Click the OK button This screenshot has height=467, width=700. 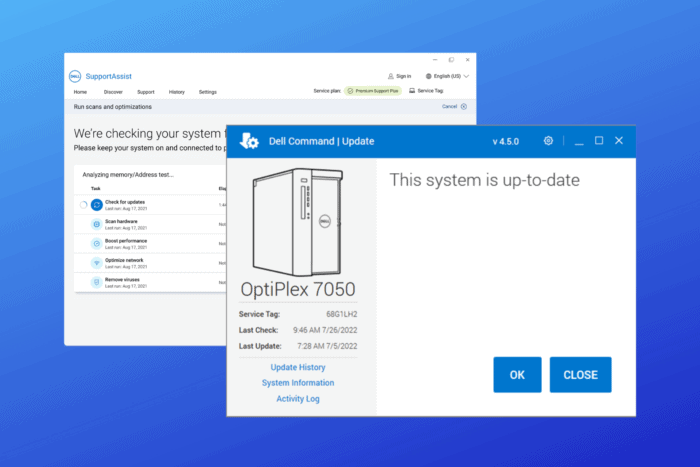[x=517, y=375]
